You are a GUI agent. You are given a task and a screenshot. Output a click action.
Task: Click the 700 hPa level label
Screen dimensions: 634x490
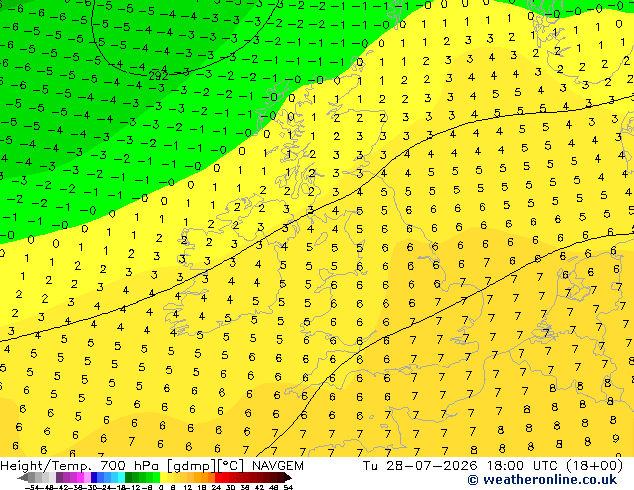coord(131,466)
